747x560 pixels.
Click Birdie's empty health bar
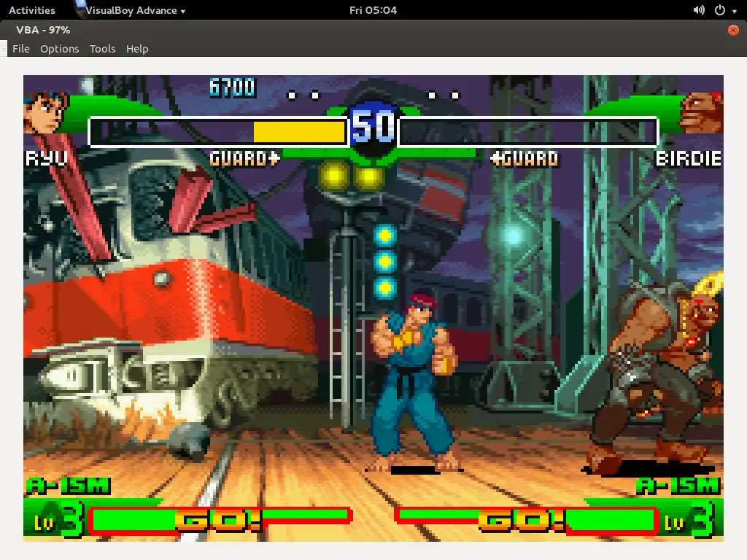tap(528, 131)
